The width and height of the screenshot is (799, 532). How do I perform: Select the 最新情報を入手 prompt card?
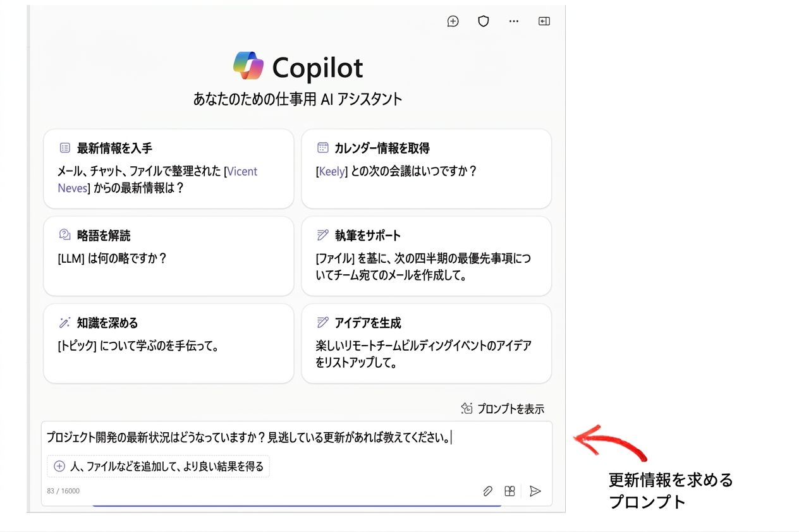169,169
